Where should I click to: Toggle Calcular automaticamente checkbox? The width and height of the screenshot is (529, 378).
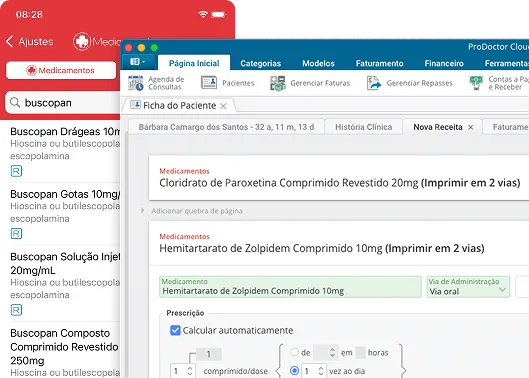(175, 330)
